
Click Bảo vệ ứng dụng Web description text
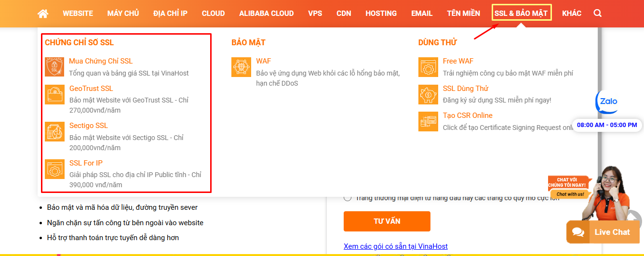[328, 78]
